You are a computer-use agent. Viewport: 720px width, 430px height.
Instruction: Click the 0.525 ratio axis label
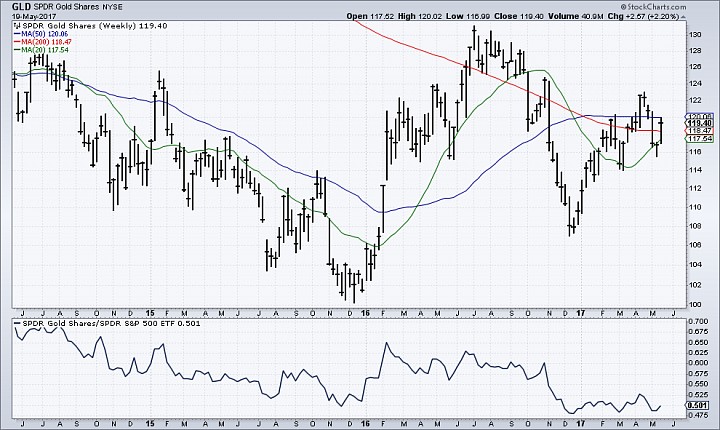point(698,394)
